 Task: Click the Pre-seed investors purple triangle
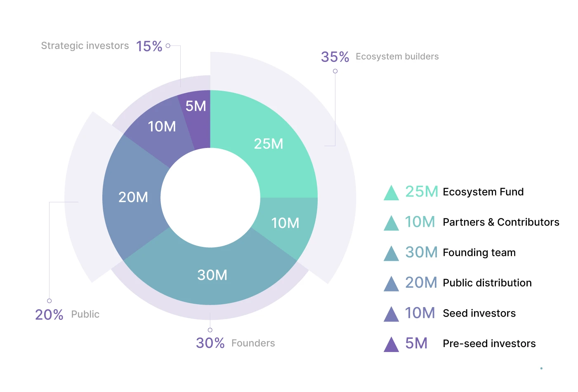tap(391, 345)
